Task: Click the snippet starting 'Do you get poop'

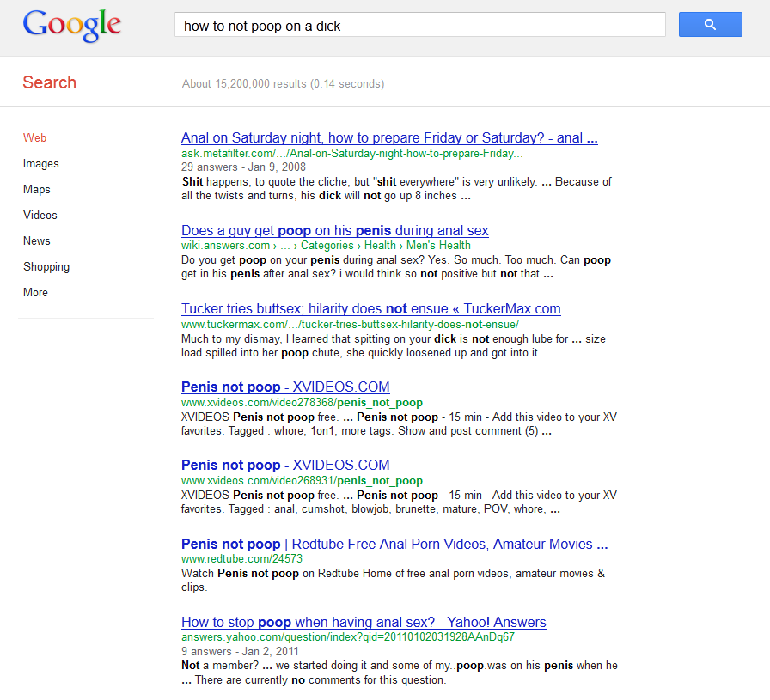Action: 396,267
